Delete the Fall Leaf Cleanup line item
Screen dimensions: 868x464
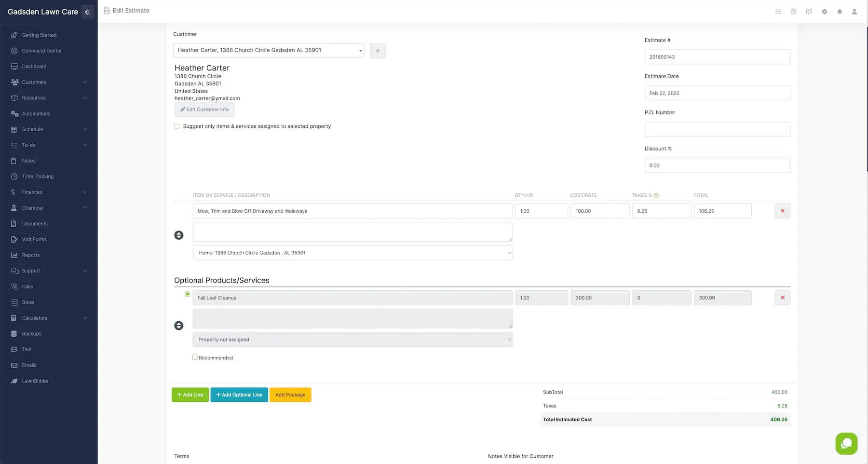(783, 298)
